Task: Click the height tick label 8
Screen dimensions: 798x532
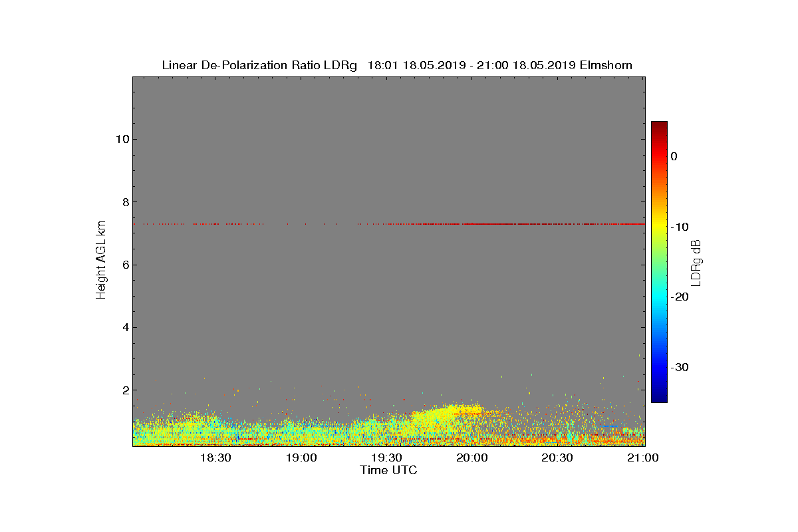Action: click(125, 202)
